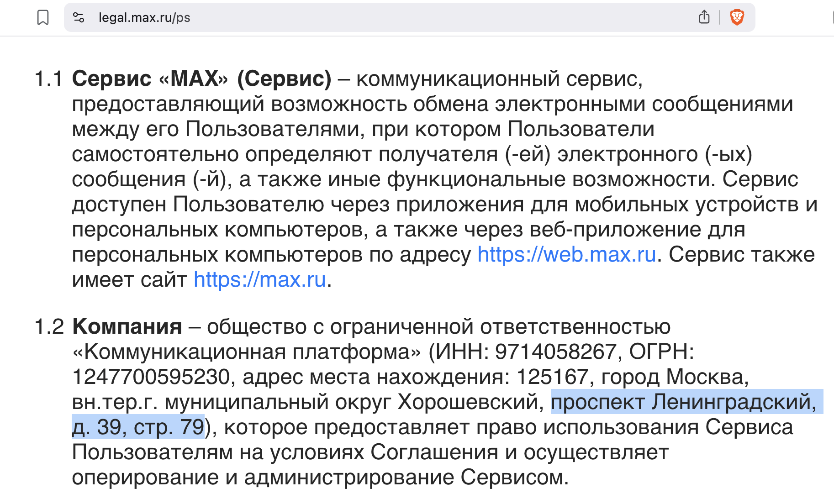Click section number 1.2
The width and height of the screenshot is (834, 504).
(49, 327)
